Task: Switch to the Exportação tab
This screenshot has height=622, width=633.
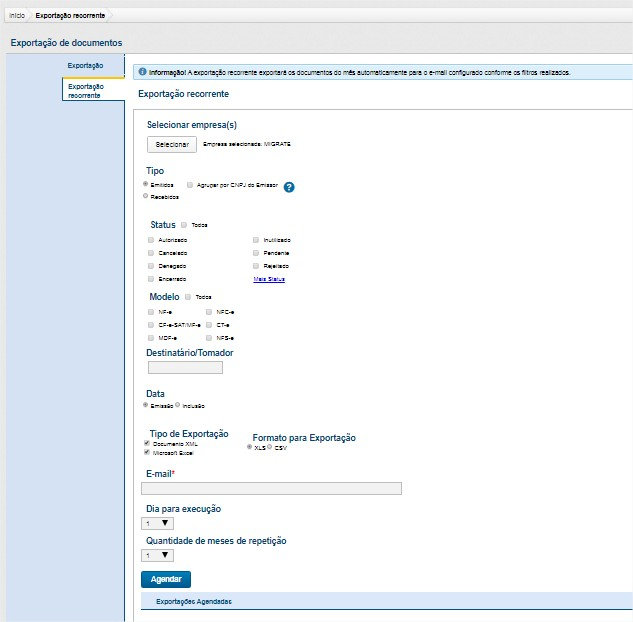Action: coord(85,65)
